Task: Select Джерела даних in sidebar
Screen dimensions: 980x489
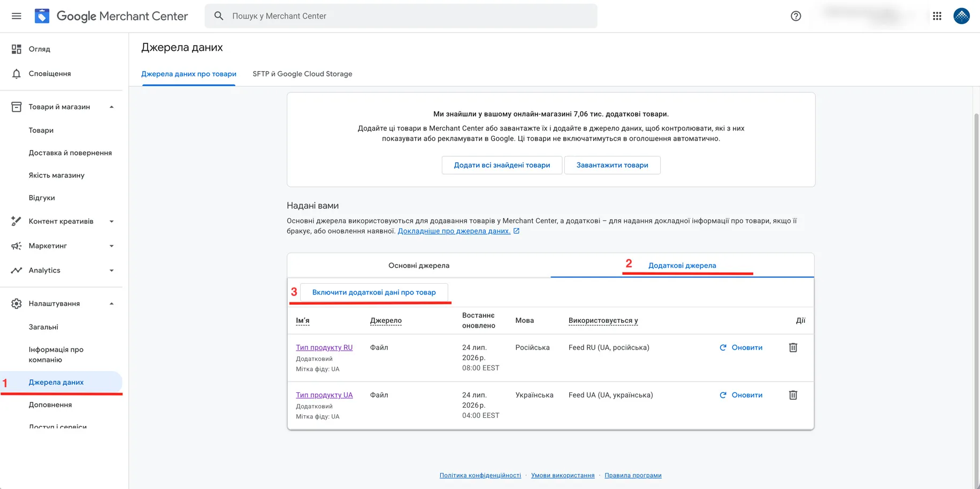Action: [x=62, y=382]
